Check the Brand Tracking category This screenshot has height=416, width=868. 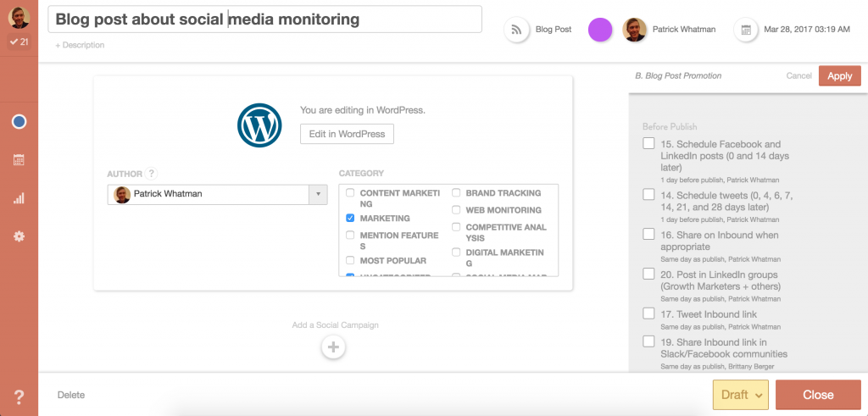456,193
